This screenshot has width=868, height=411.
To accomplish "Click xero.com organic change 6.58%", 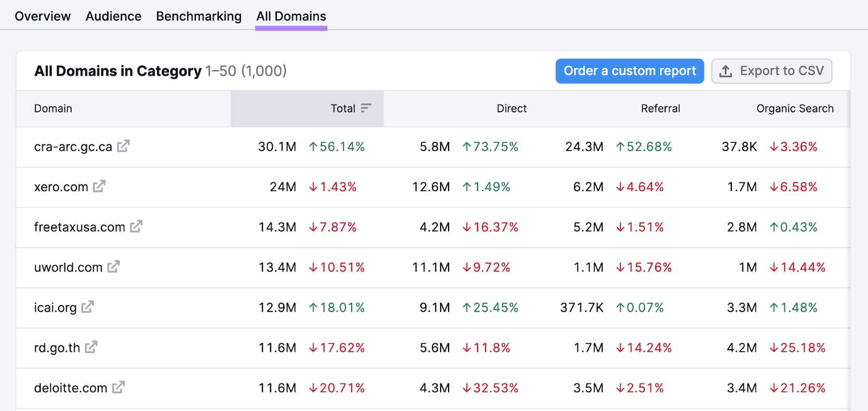I will (x=794, y=187).
